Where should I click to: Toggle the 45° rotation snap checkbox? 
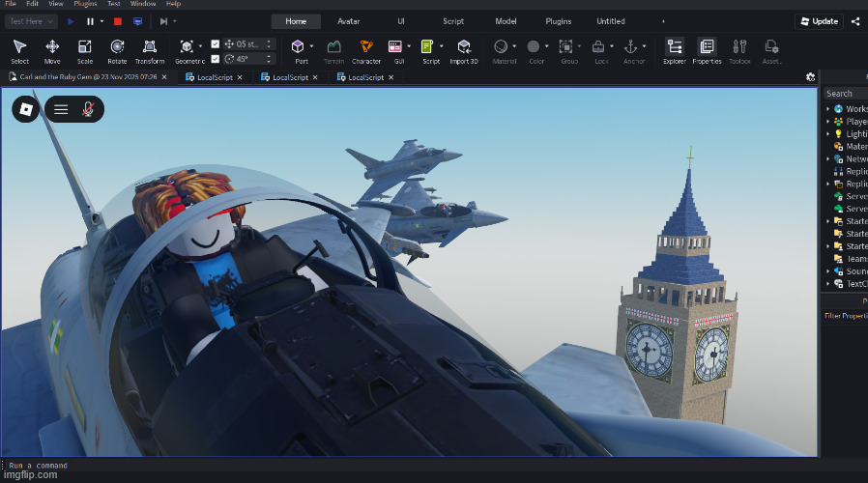coord(215,59)
